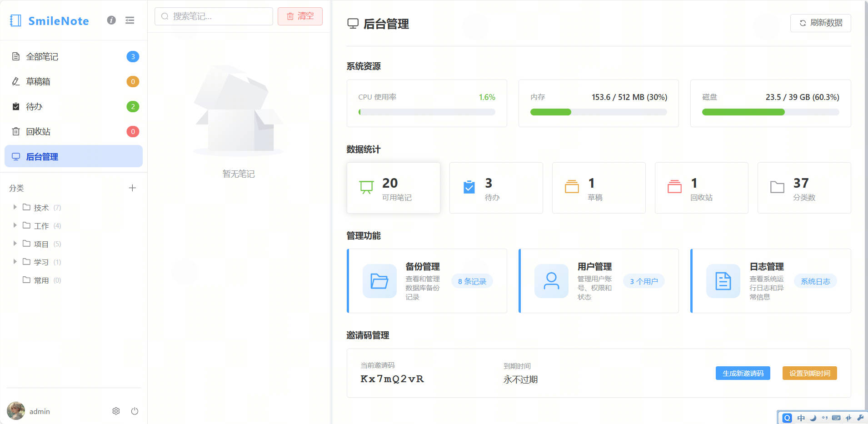
Task: Click the power logout icon
Action: tap(135, 411)
